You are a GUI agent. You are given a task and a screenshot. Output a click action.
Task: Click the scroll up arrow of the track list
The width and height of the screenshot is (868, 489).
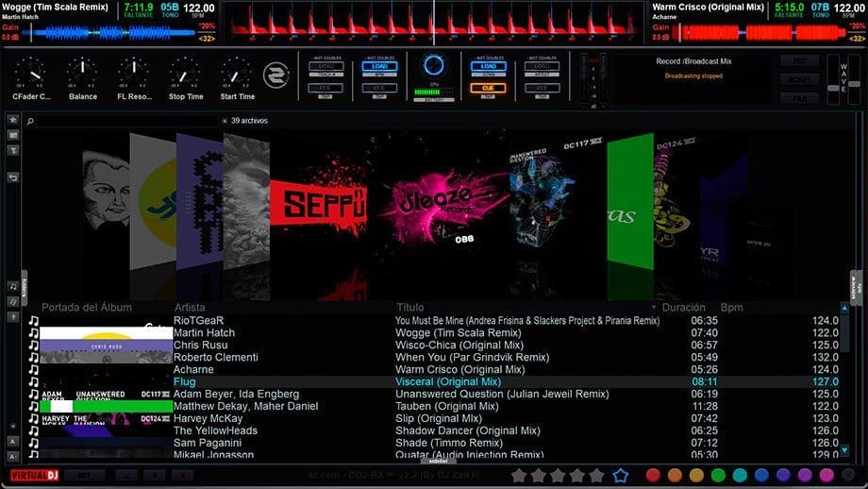(844, 308)
